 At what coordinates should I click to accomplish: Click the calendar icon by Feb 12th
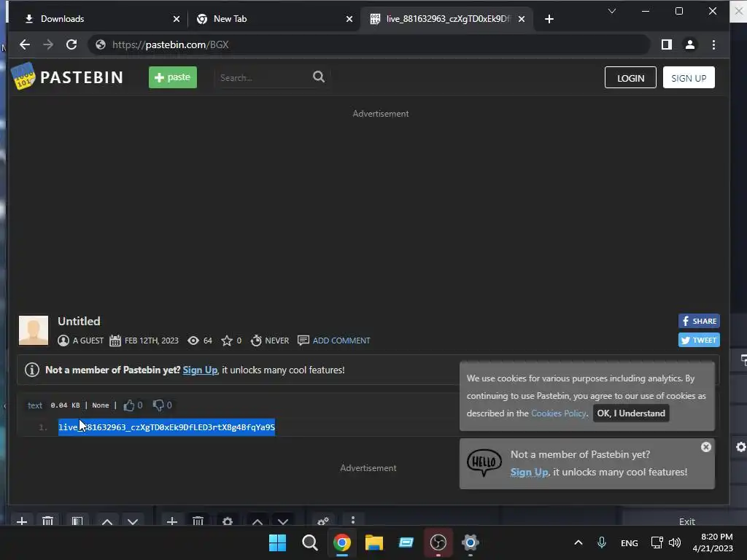[x=115, y=341]
